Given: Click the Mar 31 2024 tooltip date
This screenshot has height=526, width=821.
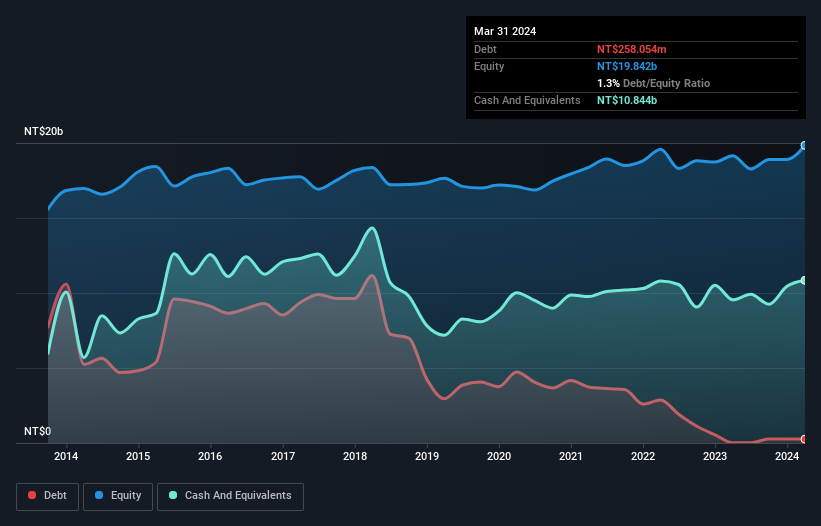Looking at the screenshot, I should [505, 31].
